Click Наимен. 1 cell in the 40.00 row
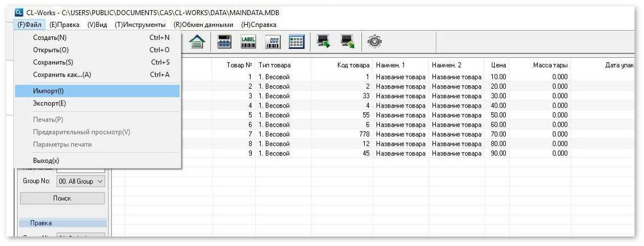 click(401, 106)
